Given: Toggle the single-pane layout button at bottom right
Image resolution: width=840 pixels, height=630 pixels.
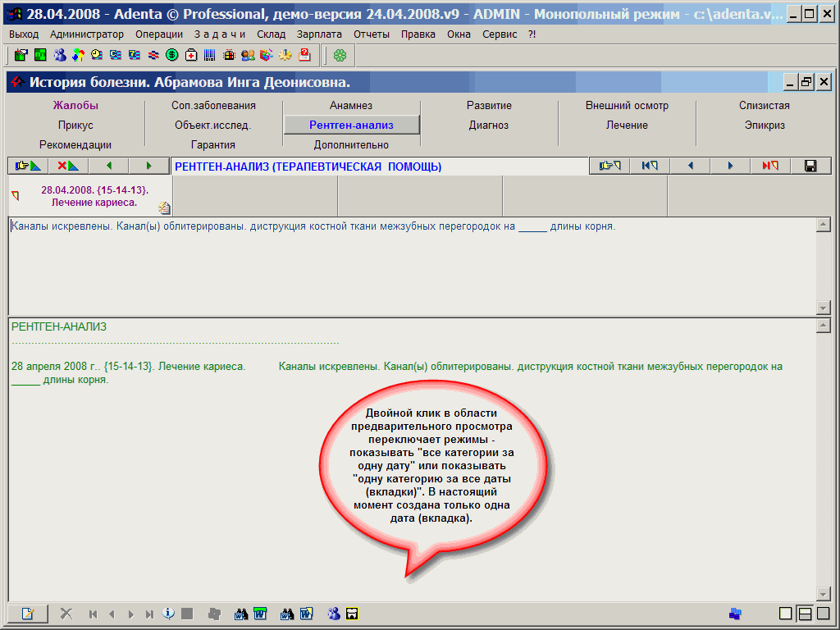Looking at the screenshot, I should tap(786, 613).
